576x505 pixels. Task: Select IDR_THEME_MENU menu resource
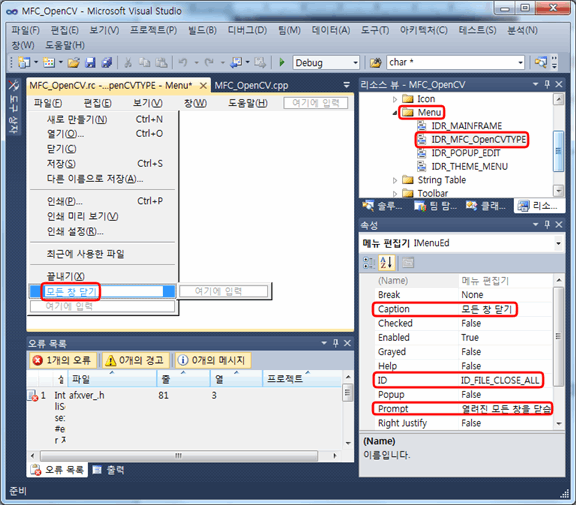tap(469, 167)
